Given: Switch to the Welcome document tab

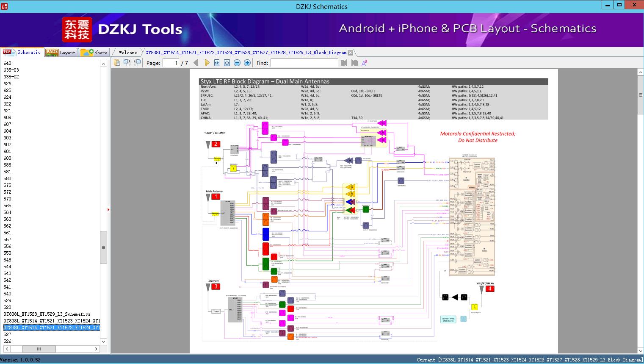Looking at the screenshot, I should tap(128, 53).
